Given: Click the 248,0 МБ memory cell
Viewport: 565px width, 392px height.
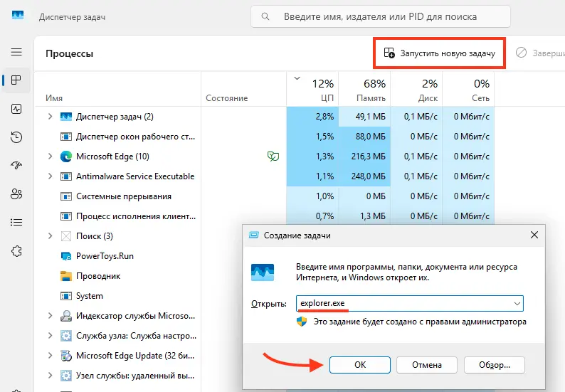Looking at the screenshot, I should click(x=364, y=176).
